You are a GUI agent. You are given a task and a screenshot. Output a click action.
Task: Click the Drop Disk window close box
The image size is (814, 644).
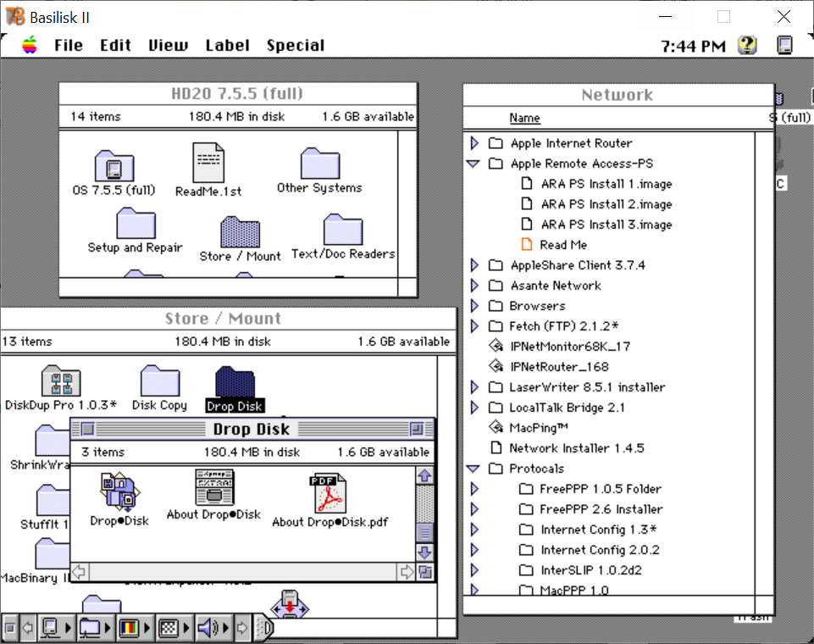pos(88,429)
